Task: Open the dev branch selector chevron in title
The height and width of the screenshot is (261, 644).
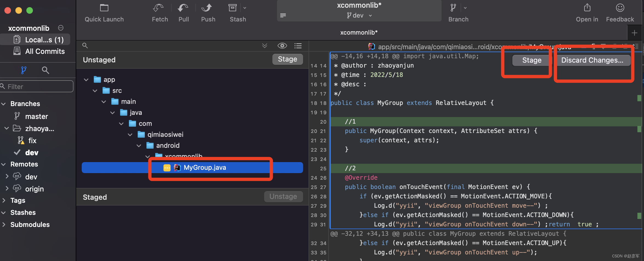Action: click(370, 16)
